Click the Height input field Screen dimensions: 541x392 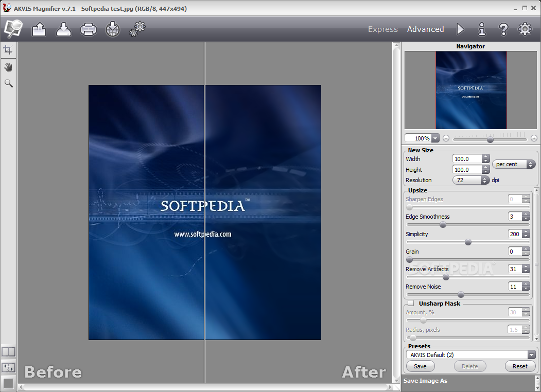pos(467,170)
